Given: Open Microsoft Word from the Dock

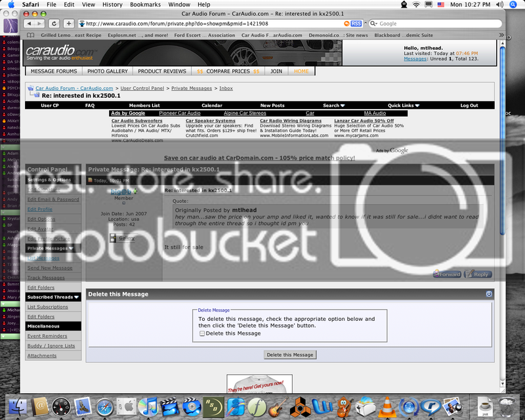Looking at the screenshot, I should pos(322,407).
